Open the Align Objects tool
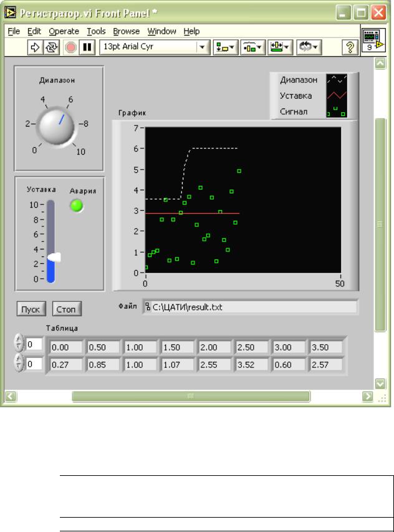Screen dimensions: 394x532 coord(225,47)
